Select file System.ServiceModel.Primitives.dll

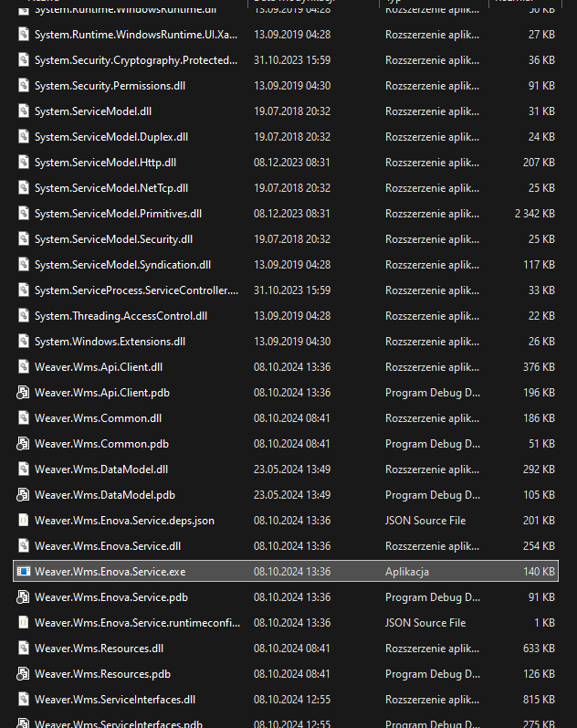119,214
